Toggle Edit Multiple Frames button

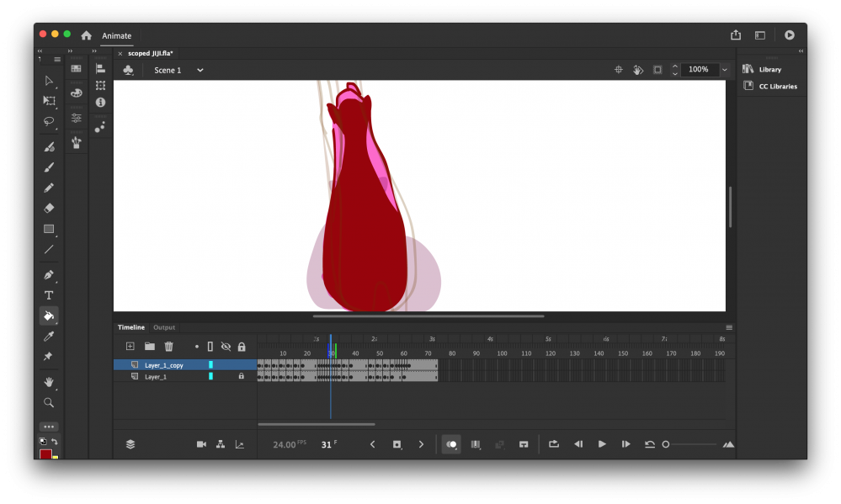click(x=476, y=444)
